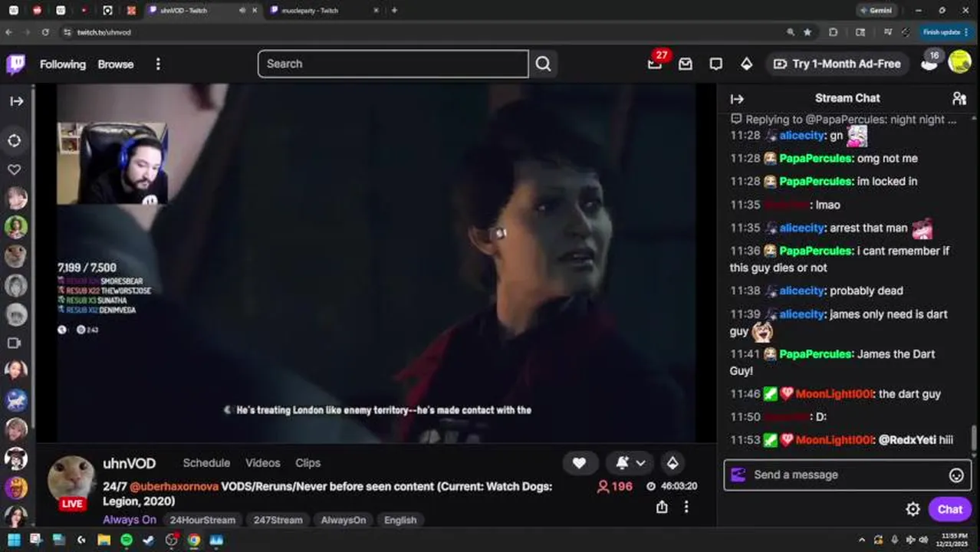Click the Always On category link
Screen dimensions: 980x552
click(x=130, y=520)
